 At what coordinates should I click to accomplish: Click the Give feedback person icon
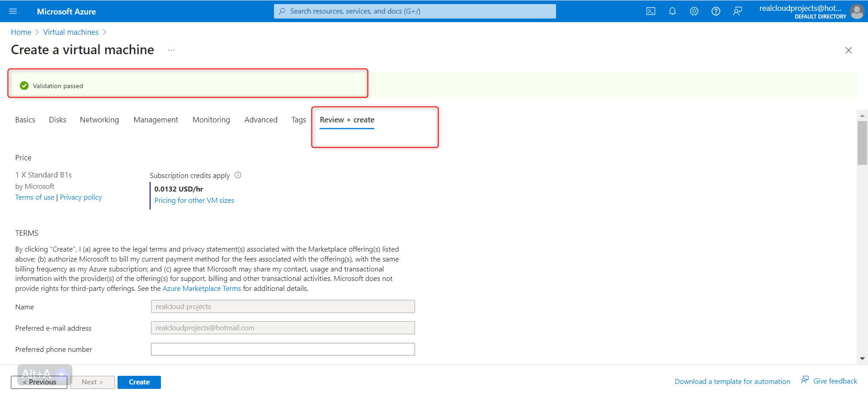pyautogui.click(x=805, y=380)
